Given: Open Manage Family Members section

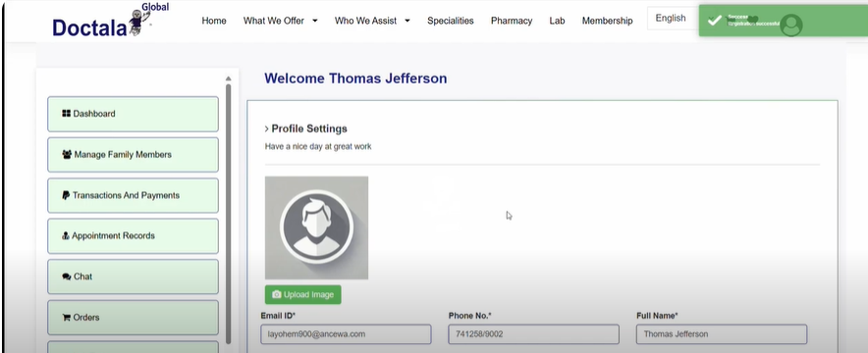Looking at the screenshot, I should [133, 155].
